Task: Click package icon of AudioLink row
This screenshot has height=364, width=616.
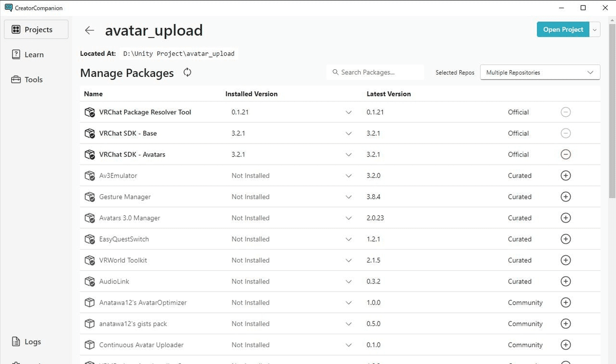Action: pyautogui.click(x=90, y=281)
